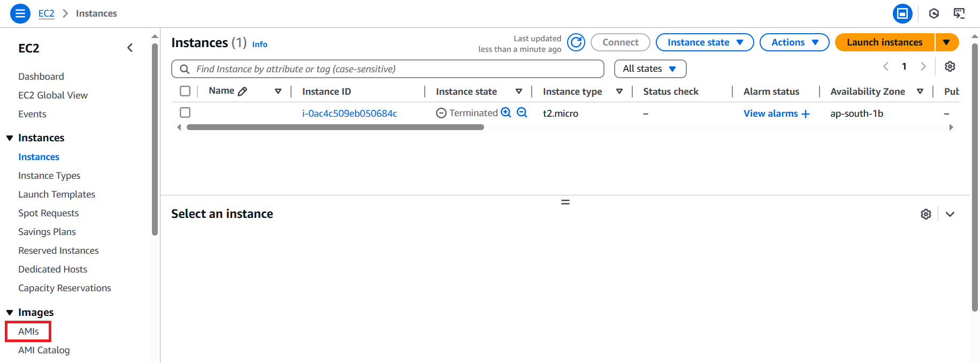Open the All states dropdown
The image size is (980, 363).
(650, 69)
